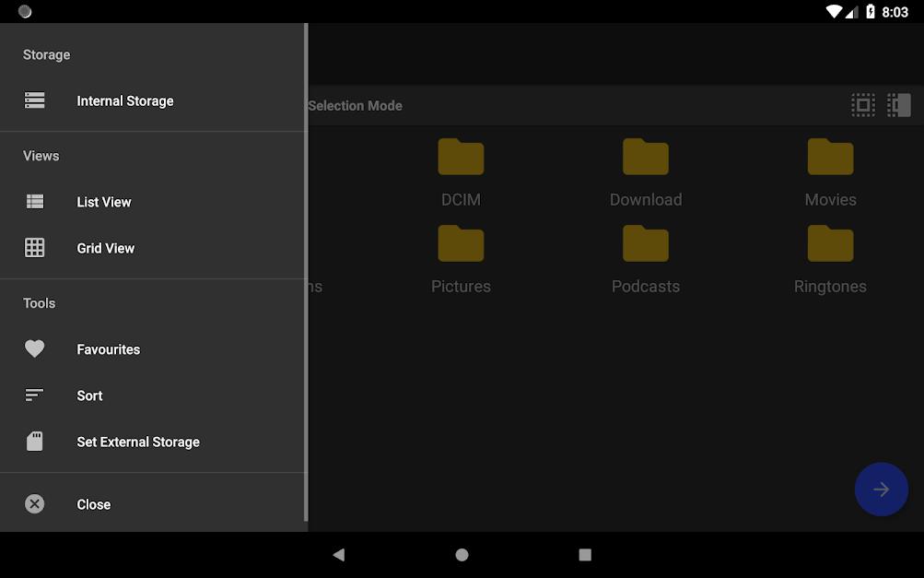The width and height of the screenshot is (924, 578).
Task: Click the drawer's vertical scrollbar
Action: (306, 273)
